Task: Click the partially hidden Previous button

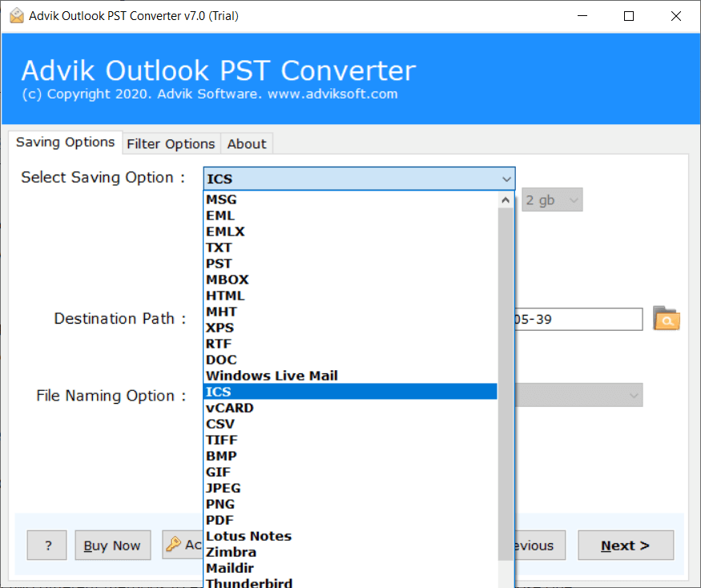Action: click(540, 545)
